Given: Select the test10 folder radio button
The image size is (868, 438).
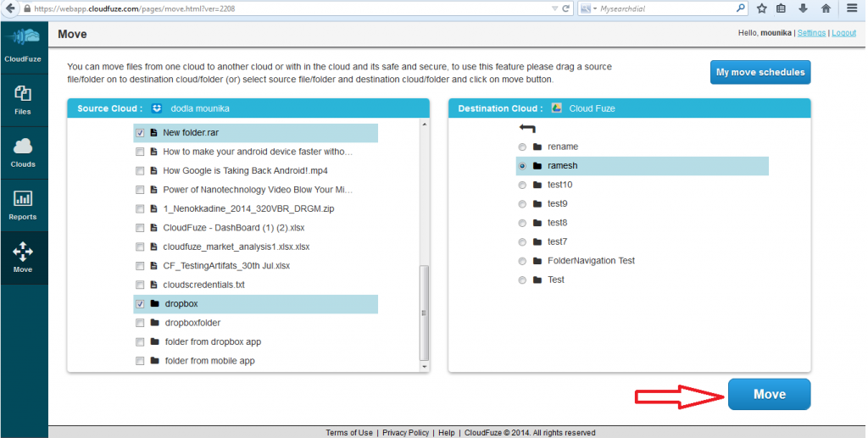Looking at the screenshot, I should (522, 186).
